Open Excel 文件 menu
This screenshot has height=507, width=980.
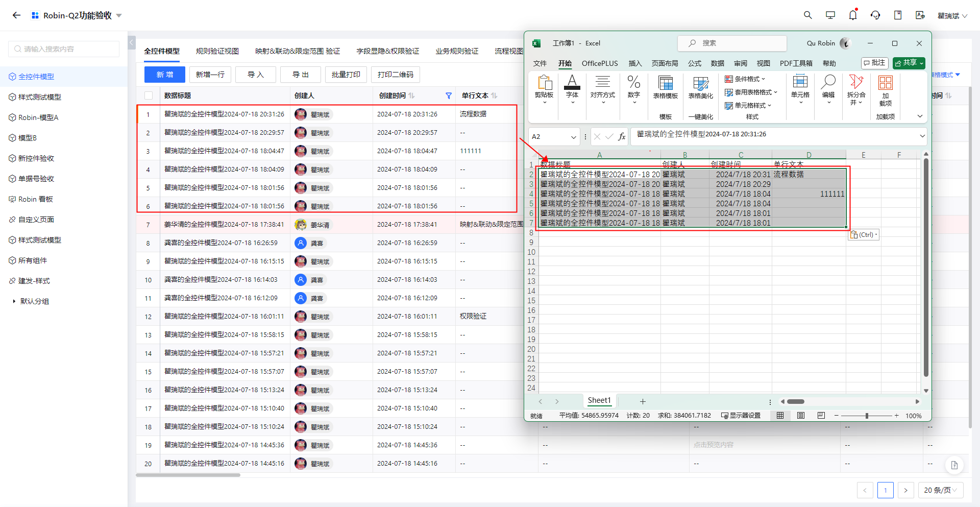pyautogui.click(x=540, y=63)
